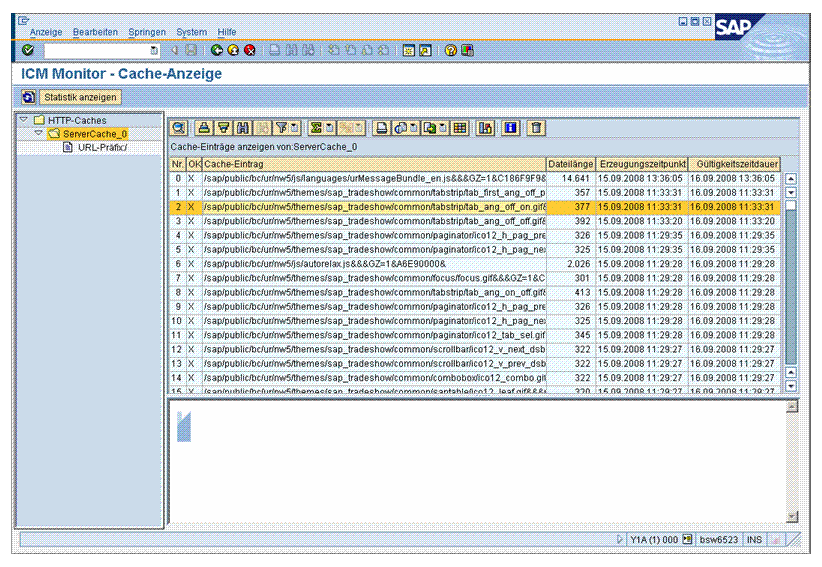Click bsw6523 in the status bar

719,539
